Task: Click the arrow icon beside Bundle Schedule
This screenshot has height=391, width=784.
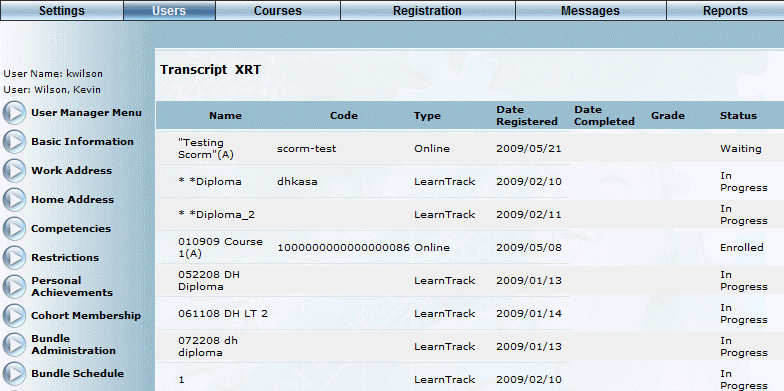Action: coord(14,374)
